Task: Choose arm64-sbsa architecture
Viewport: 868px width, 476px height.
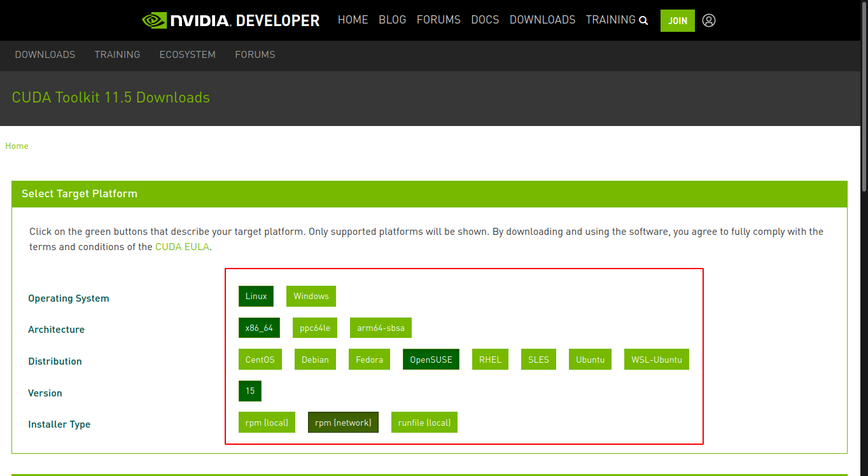Action: coord(381,328)
